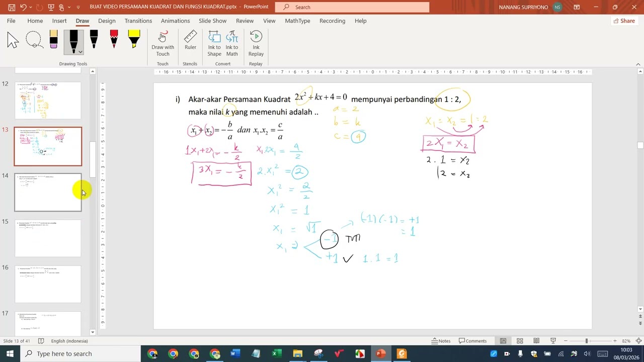The image size is (644, 362).
Task: Open volume control in system tray
Action: [x=588, y=353]
